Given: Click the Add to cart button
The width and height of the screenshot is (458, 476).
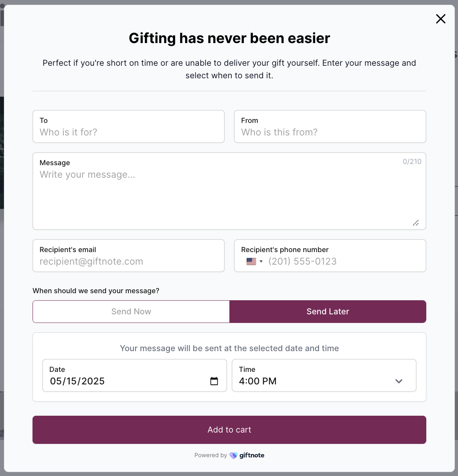Looking at the screenshot, I should tap(229, 430).
